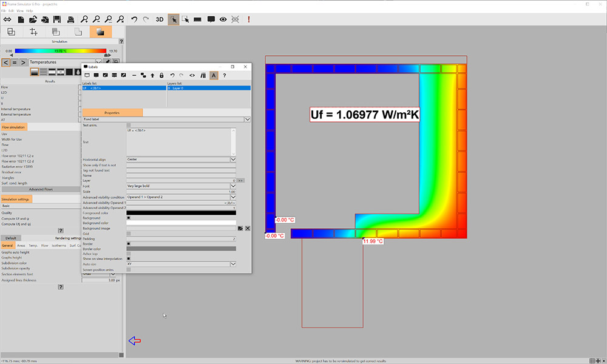The height and width of the screenshot is (364, 607).
Task: Toggle visibility with the eye icon
Action: [223, 19]
